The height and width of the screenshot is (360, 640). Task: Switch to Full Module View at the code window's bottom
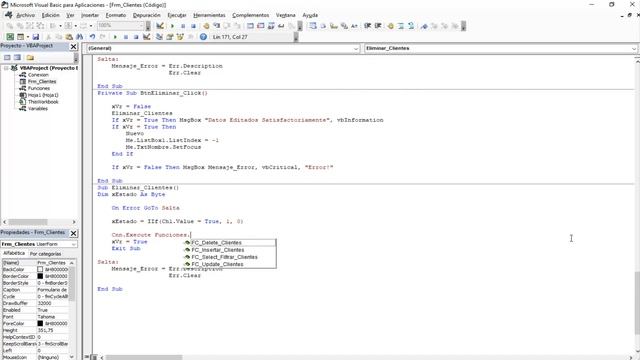tap(93, 357)
